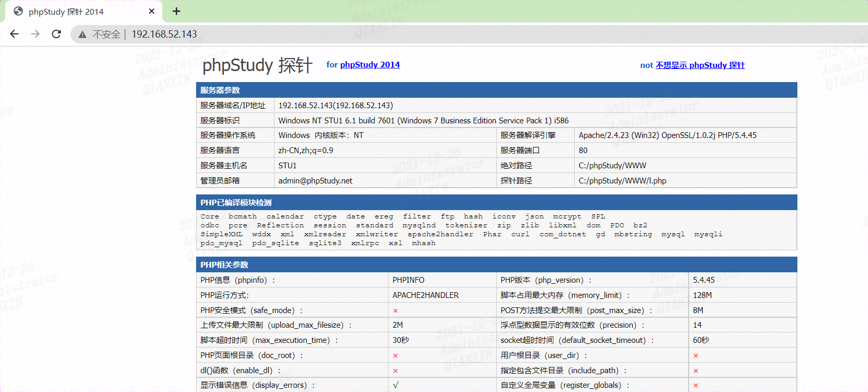Click the PHP相关参数 section header
Viewport: 868px width, 392px height.
point(497,264)
